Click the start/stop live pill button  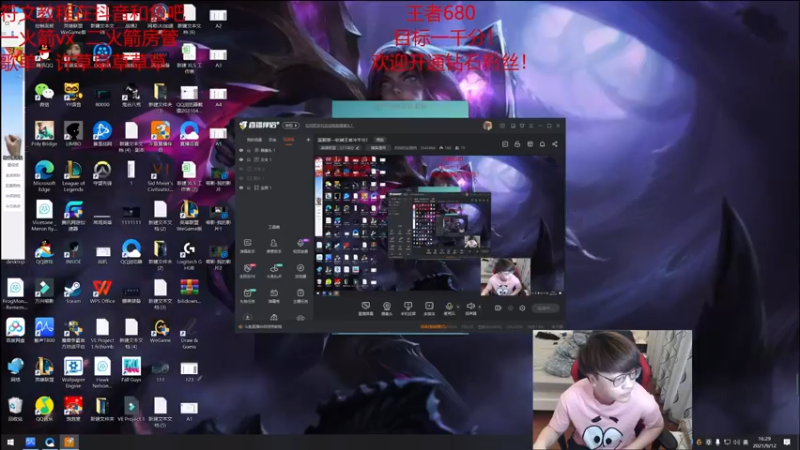click(x=545, y=308)
